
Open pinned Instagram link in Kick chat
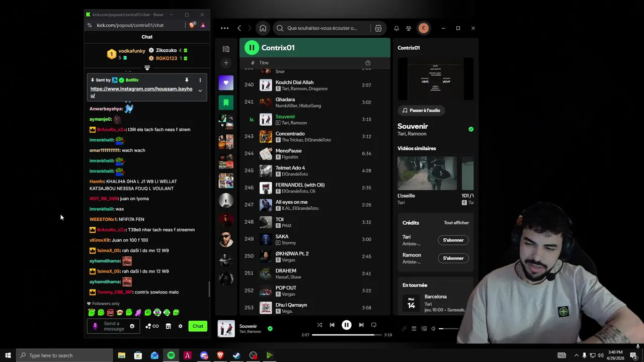[141, 92]
